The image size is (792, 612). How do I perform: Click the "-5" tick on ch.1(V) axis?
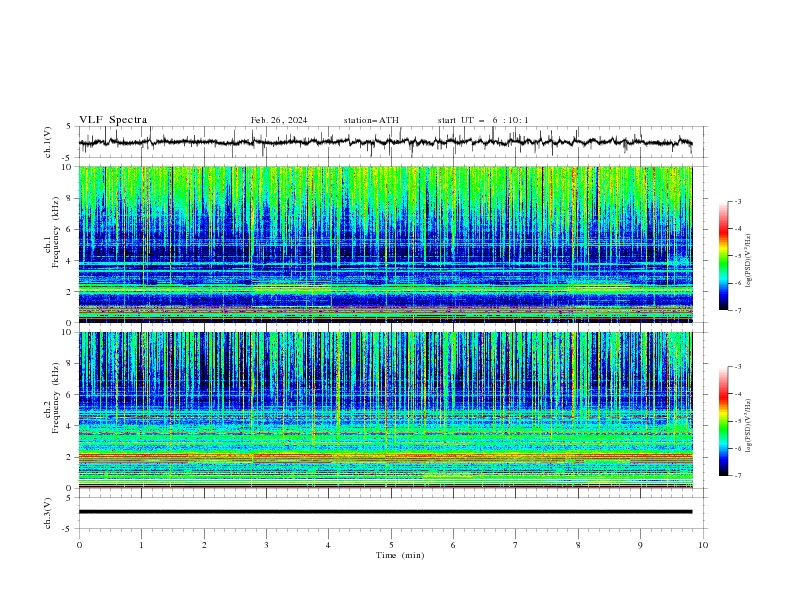[67, 158]
